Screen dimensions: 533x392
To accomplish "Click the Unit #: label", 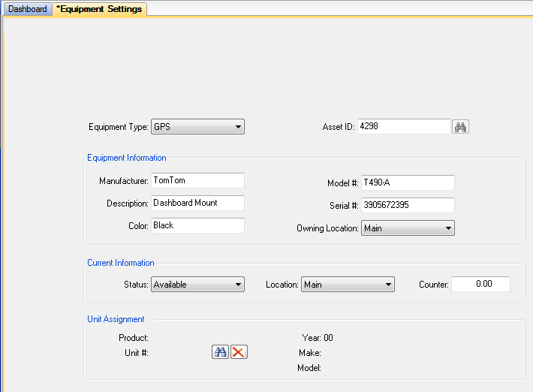I will point(137,353).
